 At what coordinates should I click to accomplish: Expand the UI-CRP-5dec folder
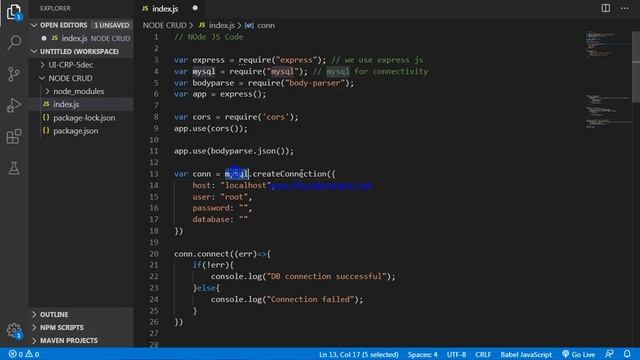coord(82,65)
